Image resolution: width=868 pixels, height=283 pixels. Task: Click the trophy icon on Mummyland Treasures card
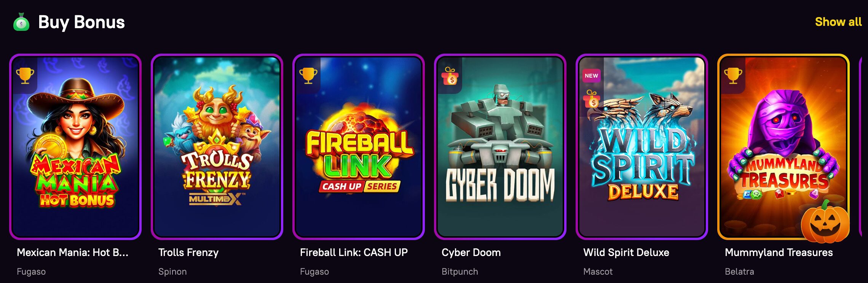pyautogui.click(x=733, y=76)
